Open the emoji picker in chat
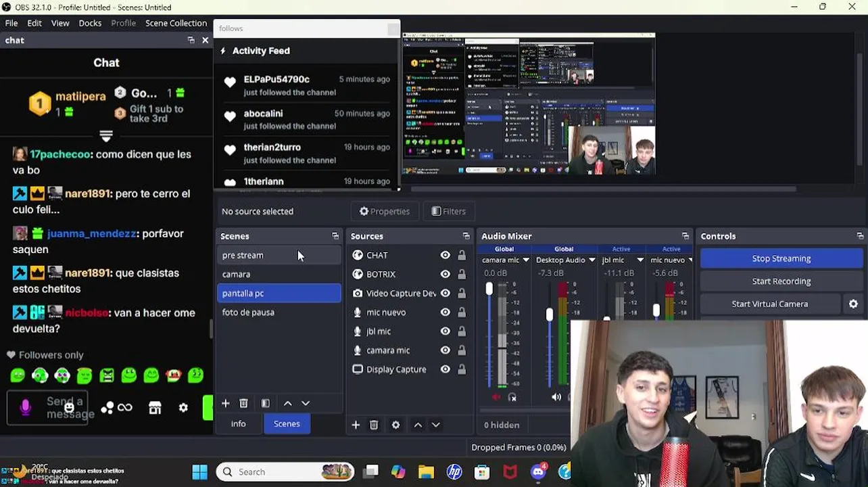Viewport: 868px width, 487px height. (x=70, y=407)
